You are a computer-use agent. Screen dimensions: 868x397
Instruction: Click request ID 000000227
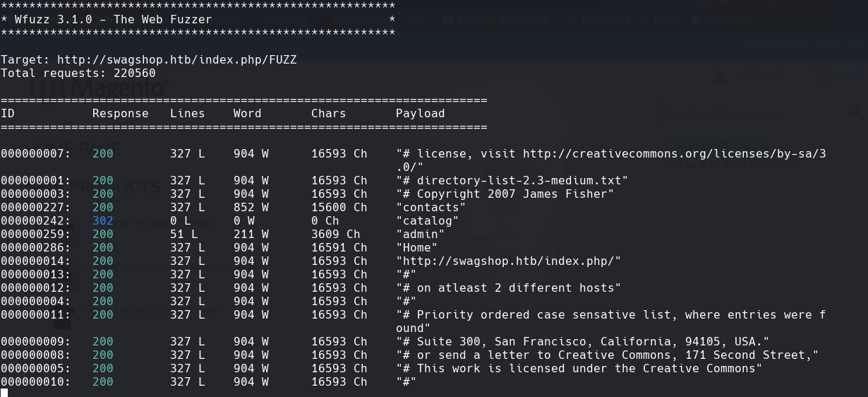pyautogui.click(x=36, y=207)
